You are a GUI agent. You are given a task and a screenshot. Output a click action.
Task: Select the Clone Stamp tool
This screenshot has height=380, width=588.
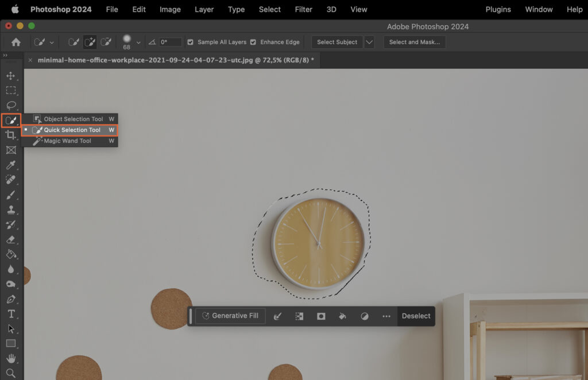click(11, 210)
